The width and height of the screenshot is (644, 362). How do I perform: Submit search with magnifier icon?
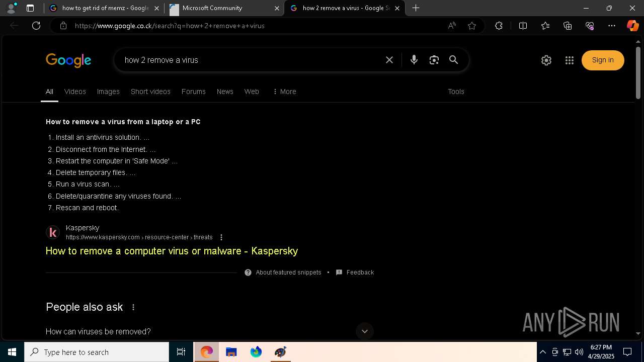(454, 60)
